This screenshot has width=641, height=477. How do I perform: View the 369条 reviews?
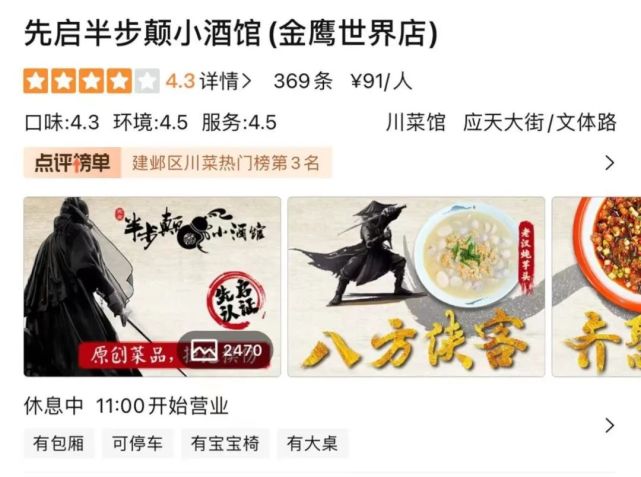(303, 81)
